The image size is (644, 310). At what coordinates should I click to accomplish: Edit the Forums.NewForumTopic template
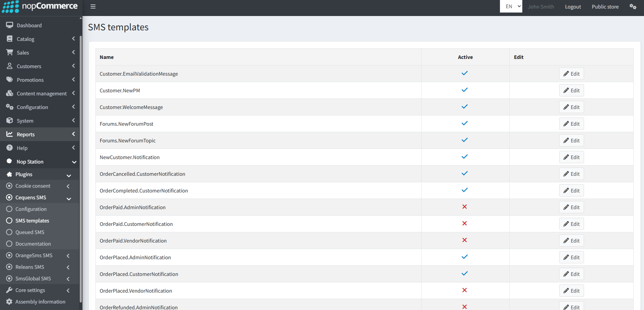571,140
